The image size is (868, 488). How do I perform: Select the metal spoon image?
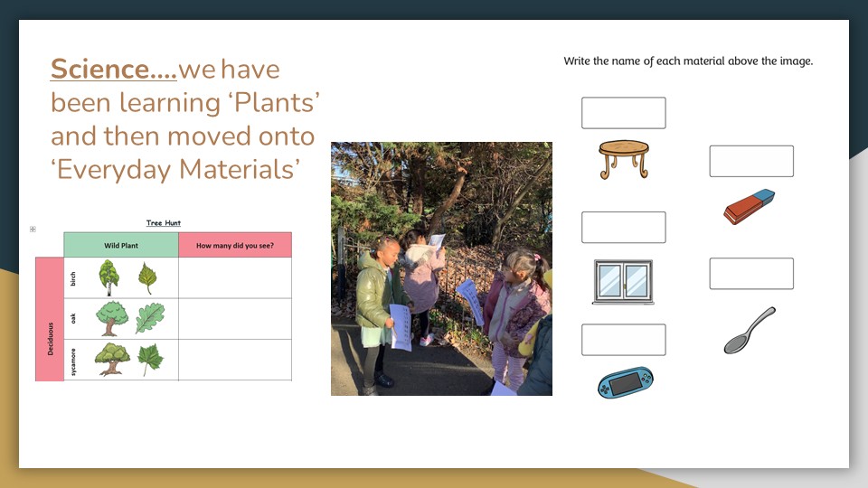coord(750,330)
